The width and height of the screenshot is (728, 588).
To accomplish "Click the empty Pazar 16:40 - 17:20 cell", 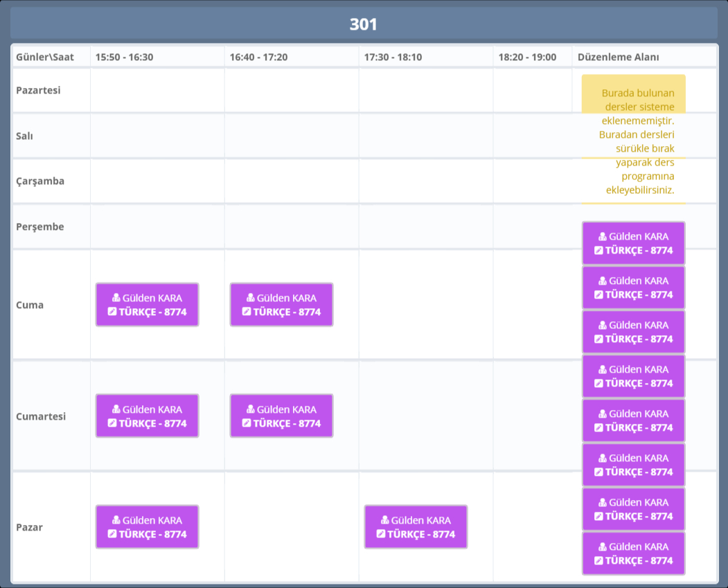I will coord(292,527).
